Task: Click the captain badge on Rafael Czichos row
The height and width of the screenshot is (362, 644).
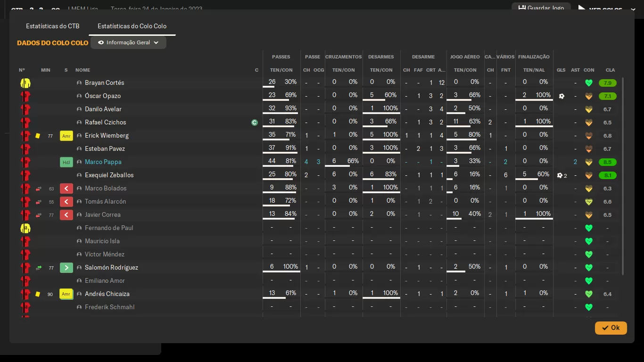Action: tap(255, 123)
